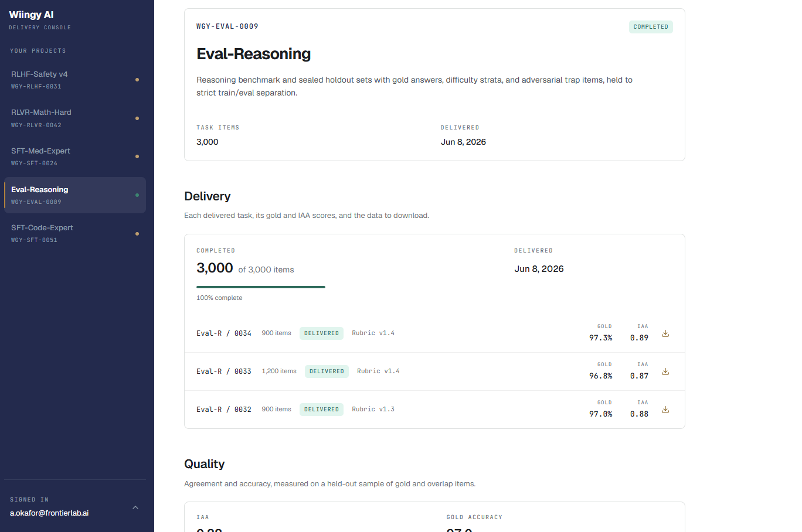Download the Eval-R / 0033 batch data

click(665, 371)
